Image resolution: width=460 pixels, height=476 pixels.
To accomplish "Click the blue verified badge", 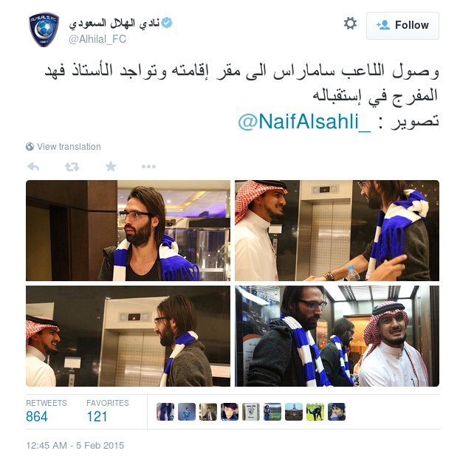I will [167, 23].
